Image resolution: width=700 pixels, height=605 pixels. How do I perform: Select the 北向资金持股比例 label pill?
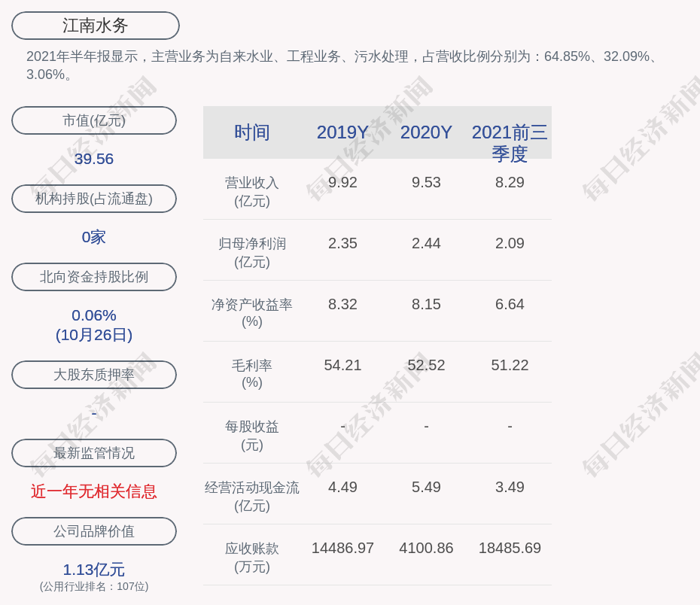[94, 277]
